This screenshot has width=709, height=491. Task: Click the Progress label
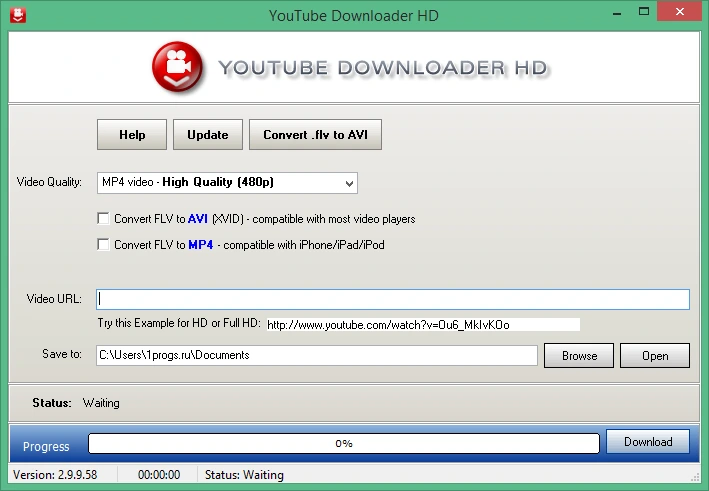46,447
